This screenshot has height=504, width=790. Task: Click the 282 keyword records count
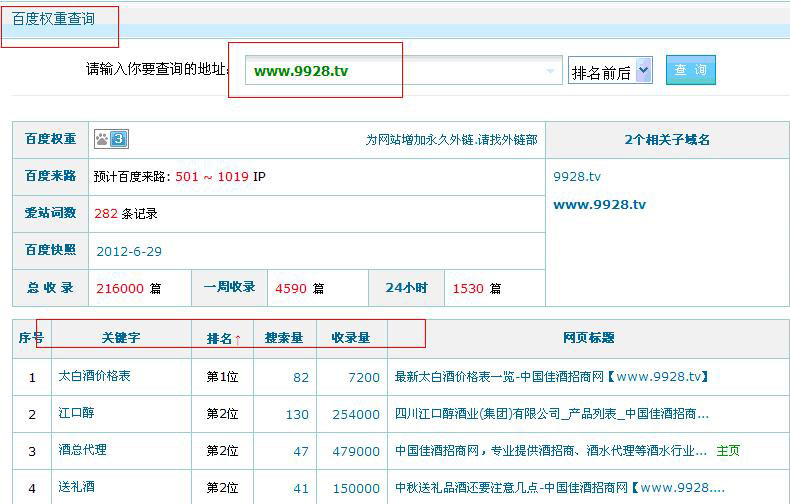(106, 214)
